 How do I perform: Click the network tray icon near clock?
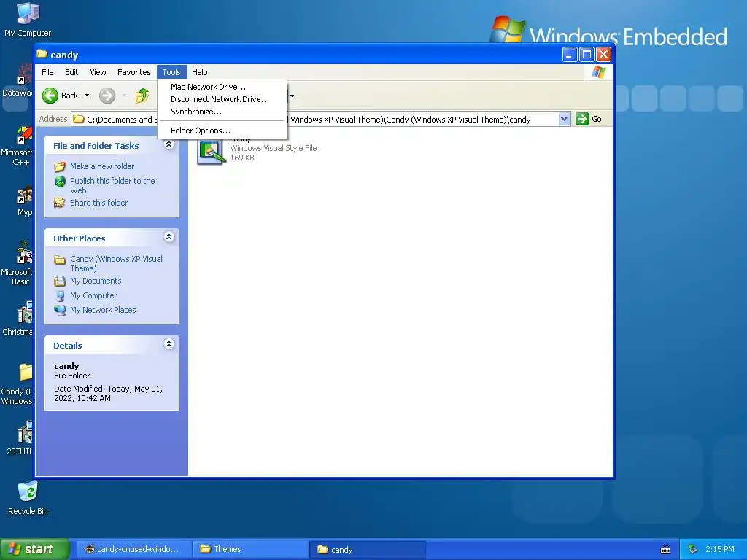coord(693,550)
